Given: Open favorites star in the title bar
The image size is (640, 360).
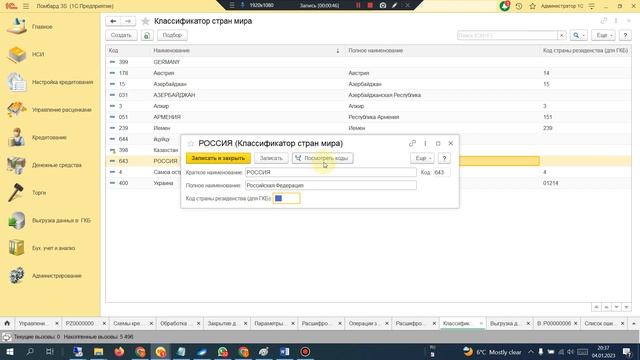Looking at the screenshot, I should click(532, 6).
